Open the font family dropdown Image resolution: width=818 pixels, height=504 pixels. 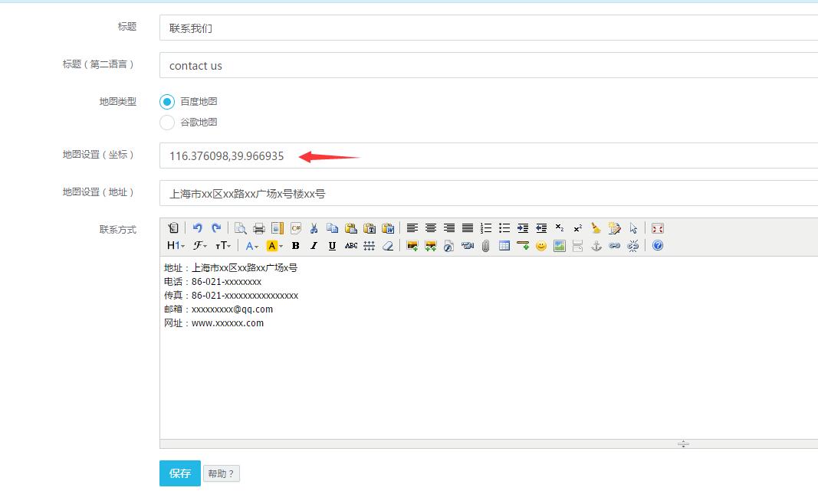pos(199,246)
